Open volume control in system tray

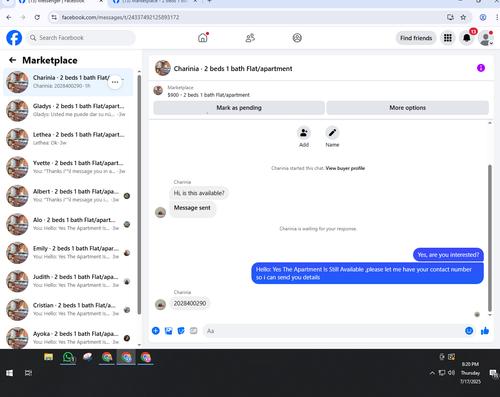pyautogui.click(x=451, y=373)
